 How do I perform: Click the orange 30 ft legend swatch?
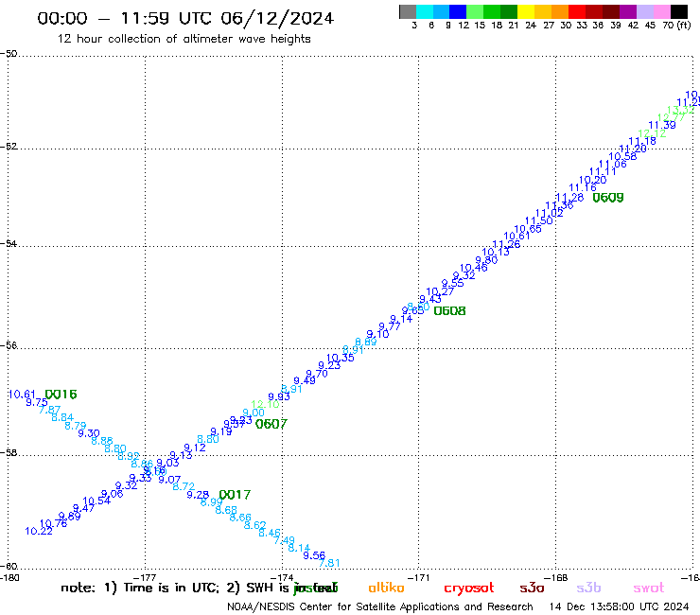click(560, 11)
